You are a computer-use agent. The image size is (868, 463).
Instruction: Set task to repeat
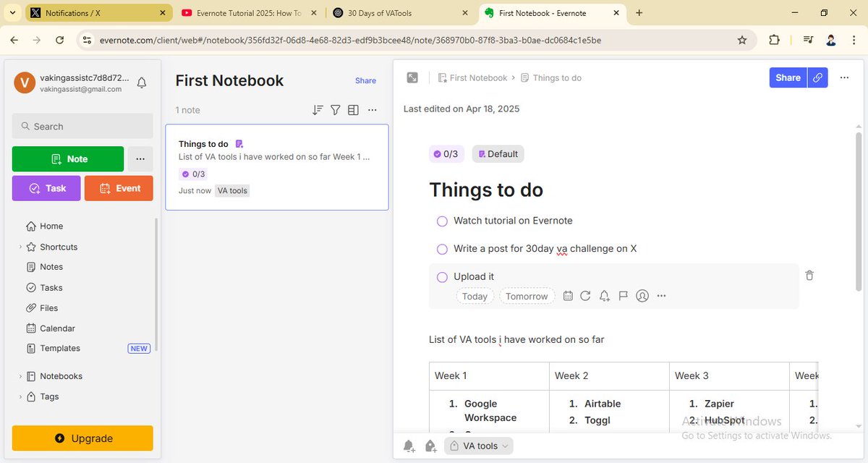(x=585, y=296)
